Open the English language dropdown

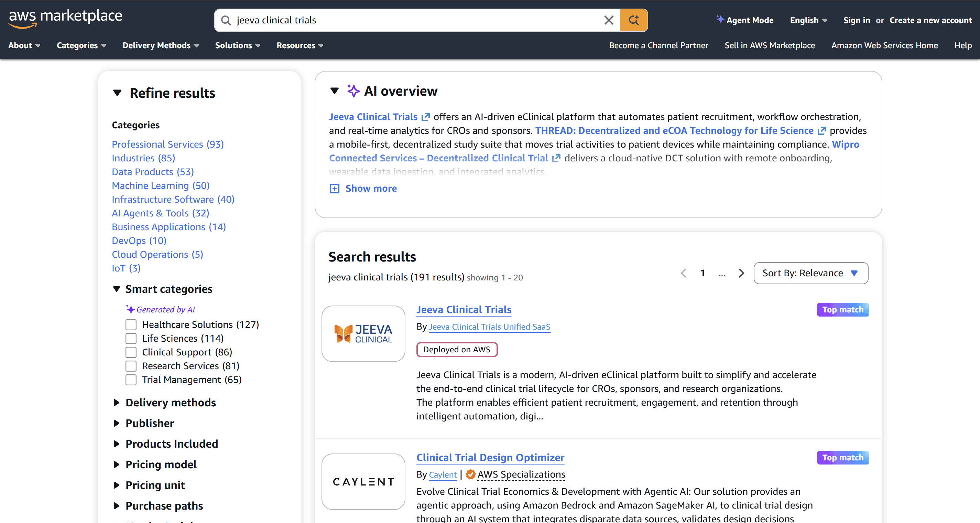pos(808,20)
